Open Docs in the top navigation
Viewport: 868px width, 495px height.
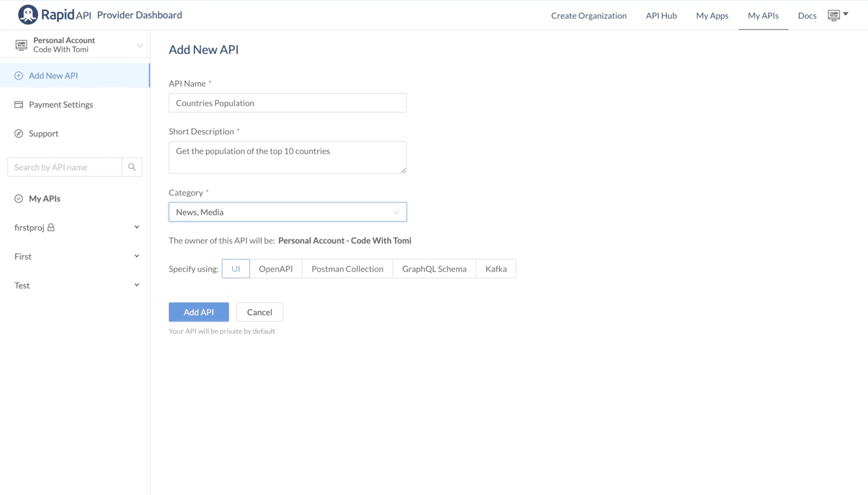click(x=807, y=16)
